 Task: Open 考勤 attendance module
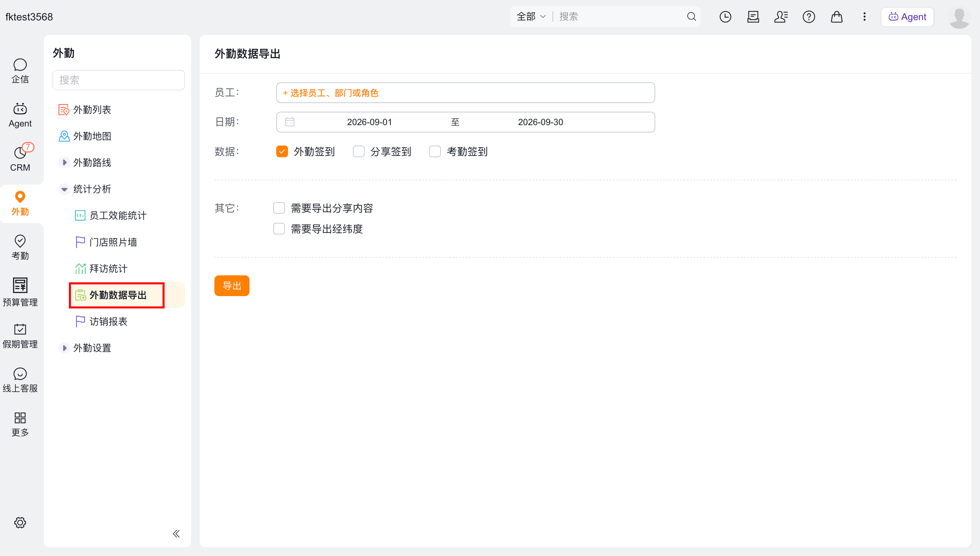point(20,248)
